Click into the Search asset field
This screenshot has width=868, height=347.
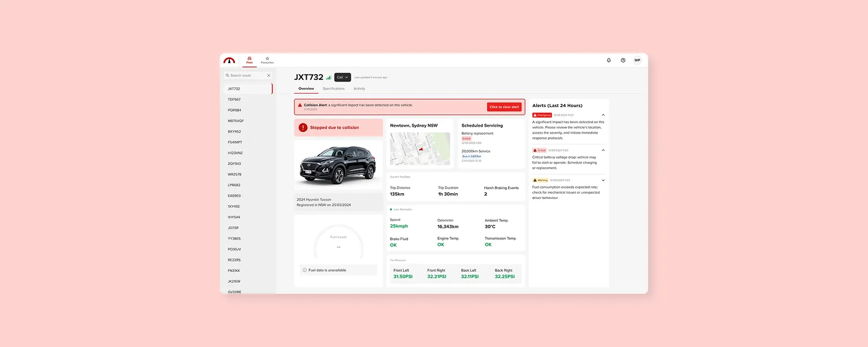tap(248, 75)
